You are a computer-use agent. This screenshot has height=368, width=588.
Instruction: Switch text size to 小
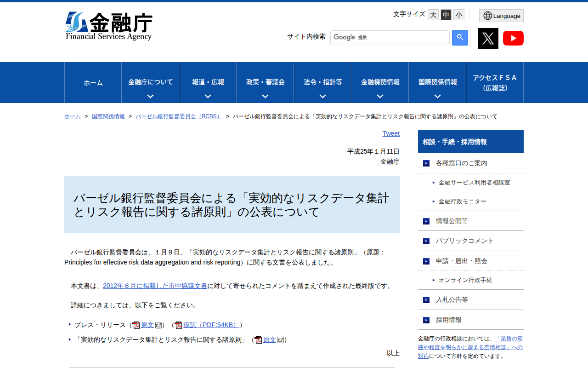[458, 15]
